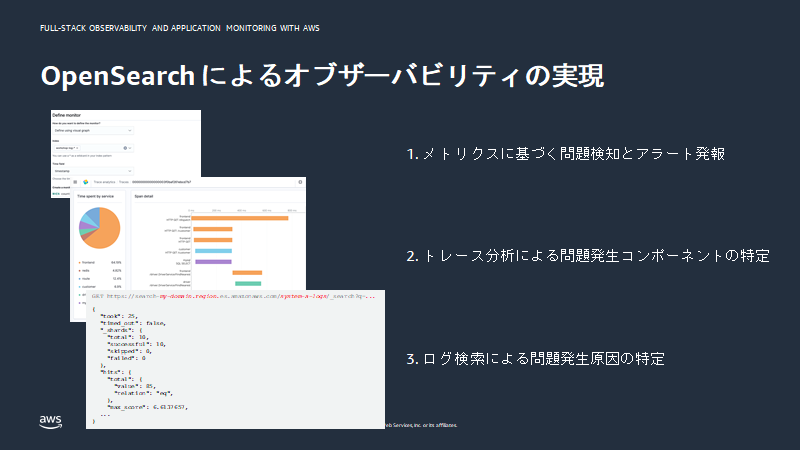Click the frontend HTTP GET dispatch span bar
This screenshot has width=800, height=450.
click(240, 218)
